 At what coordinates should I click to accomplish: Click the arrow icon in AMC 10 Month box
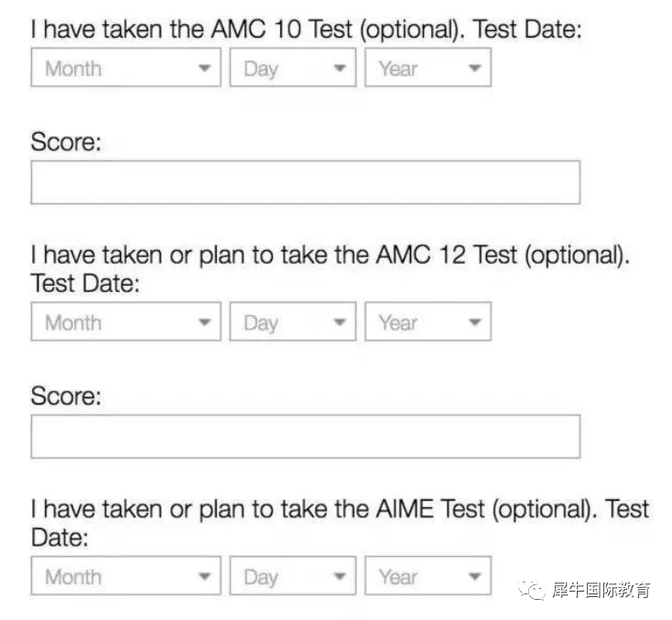[x=204, y=68]
